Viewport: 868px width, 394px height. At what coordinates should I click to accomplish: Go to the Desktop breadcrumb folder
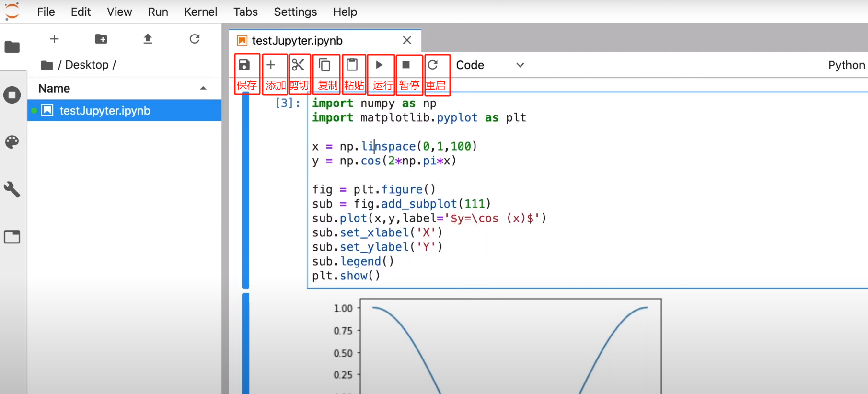(87, 65)
